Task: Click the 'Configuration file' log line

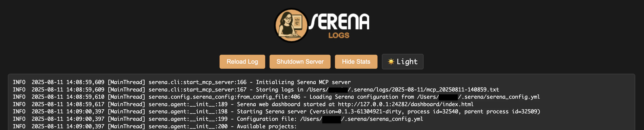Action: coord(218,119)
